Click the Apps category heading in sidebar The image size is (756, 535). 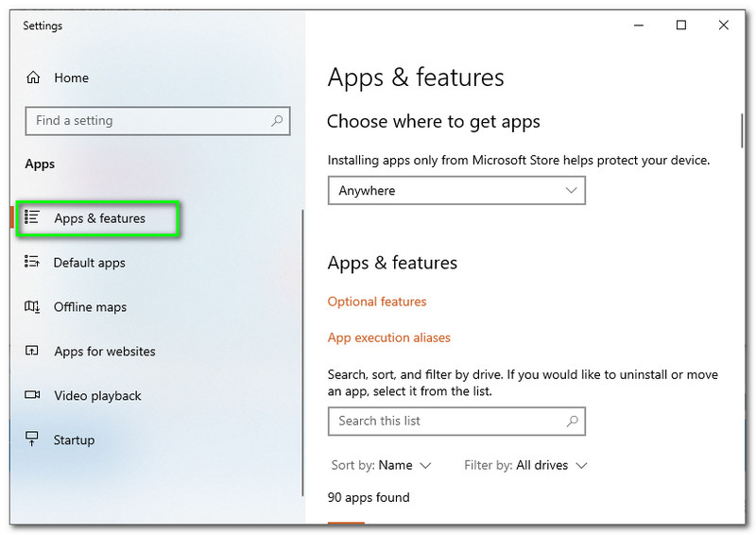tap(40, 164)
